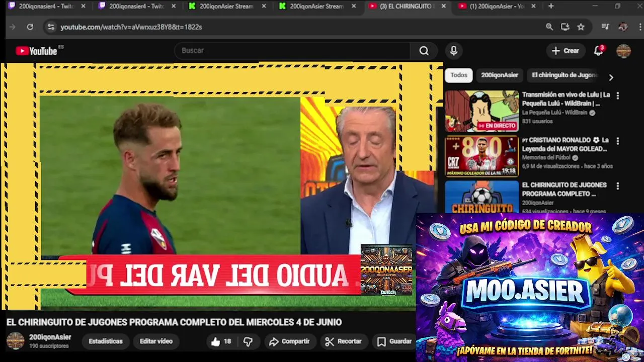Open the Cristiano Ronaldo 19:18 video thumbnail
This screenshot has width=644, height=362.
tap(481, 156)
